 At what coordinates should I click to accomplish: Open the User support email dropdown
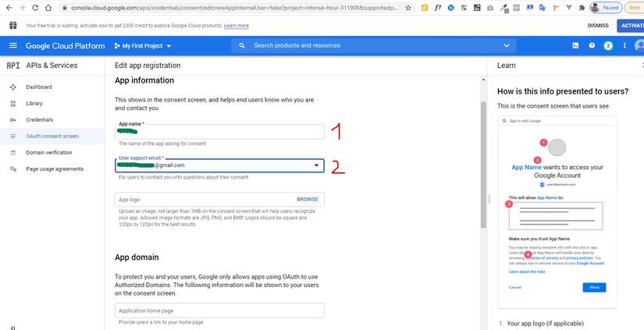pos(219,165)
